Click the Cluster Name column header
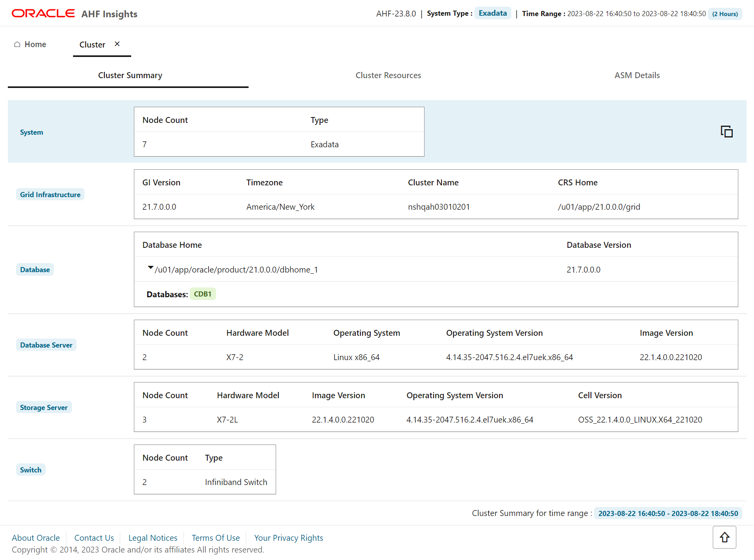754x560 pixels. point(433,183)
